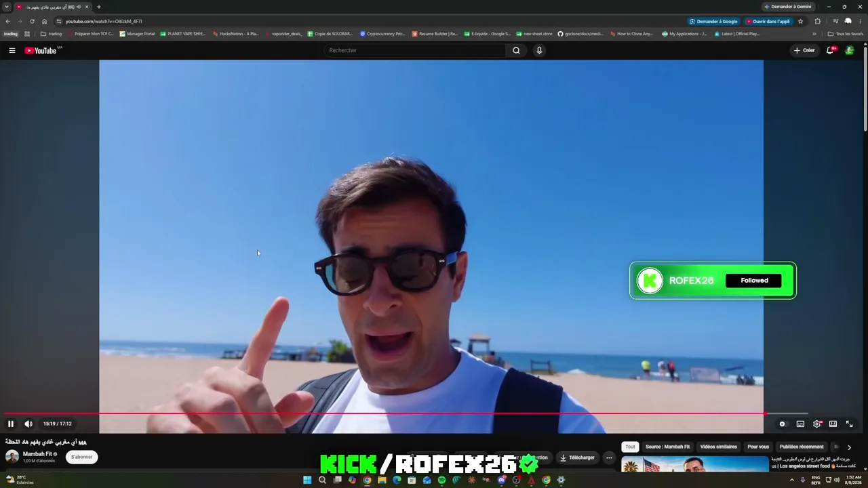
Task: Mute the video volume
Action: click(28, 424)
